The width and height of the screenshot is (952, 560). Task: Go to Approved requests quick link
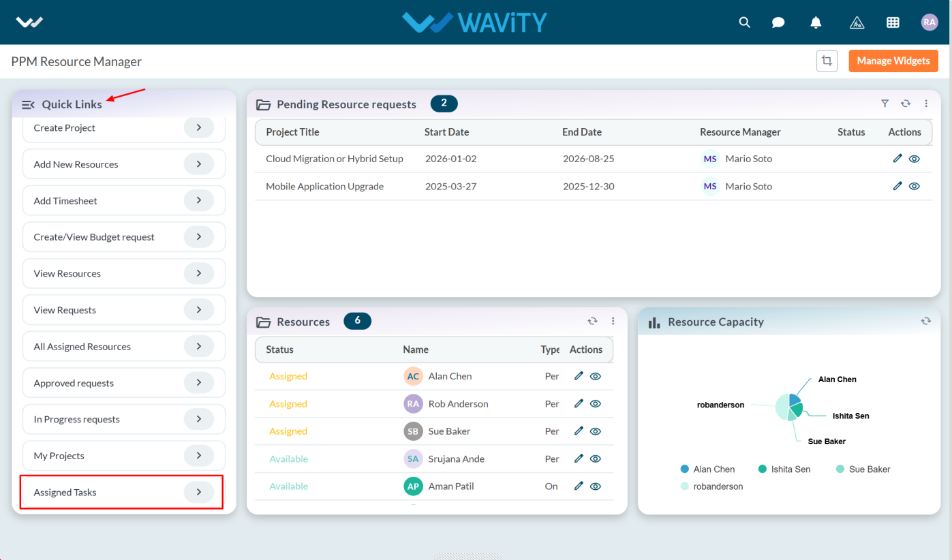coord(124,383)
